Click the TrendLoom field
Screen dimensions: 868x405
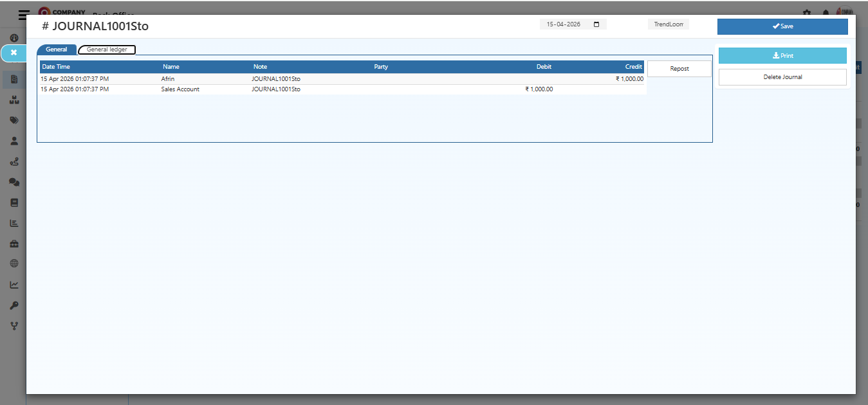pyautogui.click(x=668, y=24)
